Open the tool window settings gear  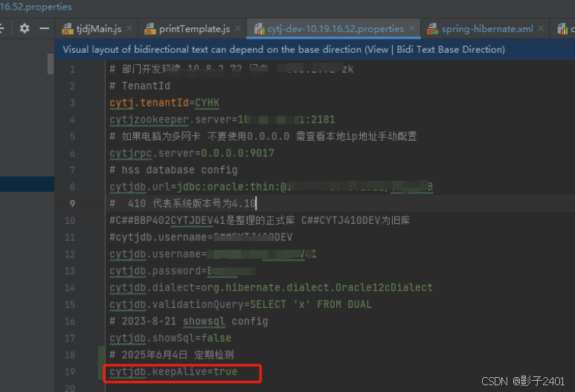[x=25, y=28]
